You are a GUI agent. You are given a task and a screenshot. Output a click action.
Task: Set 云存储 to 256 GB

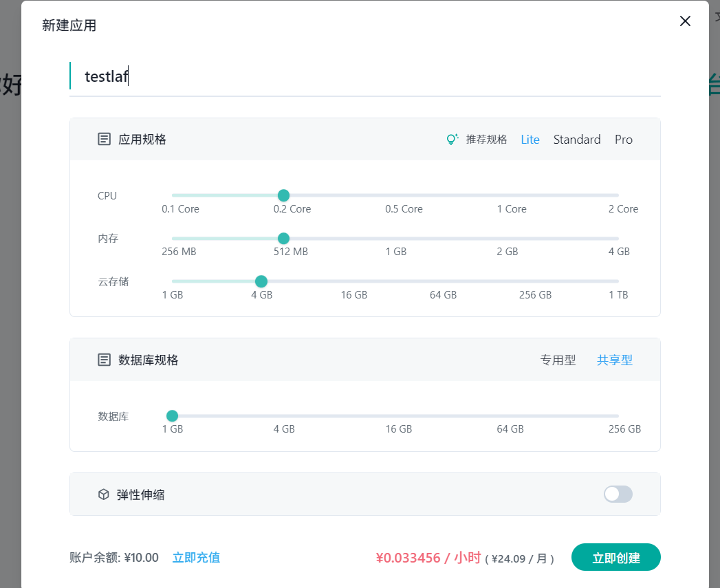pos(536,295)
